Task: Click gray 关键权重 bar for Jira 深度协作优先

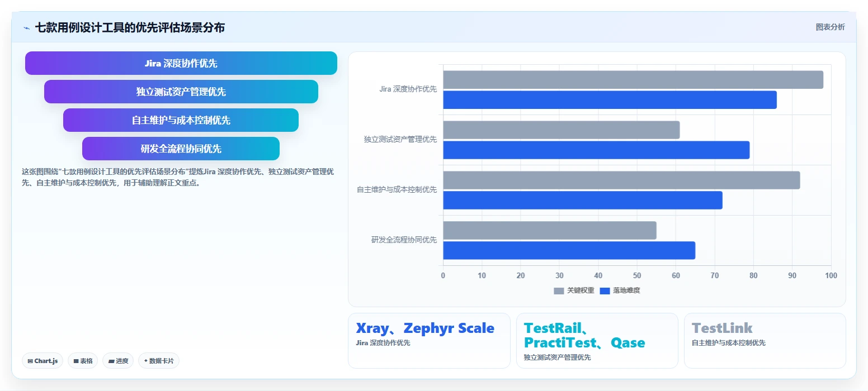Action: [x=633, y=80]
